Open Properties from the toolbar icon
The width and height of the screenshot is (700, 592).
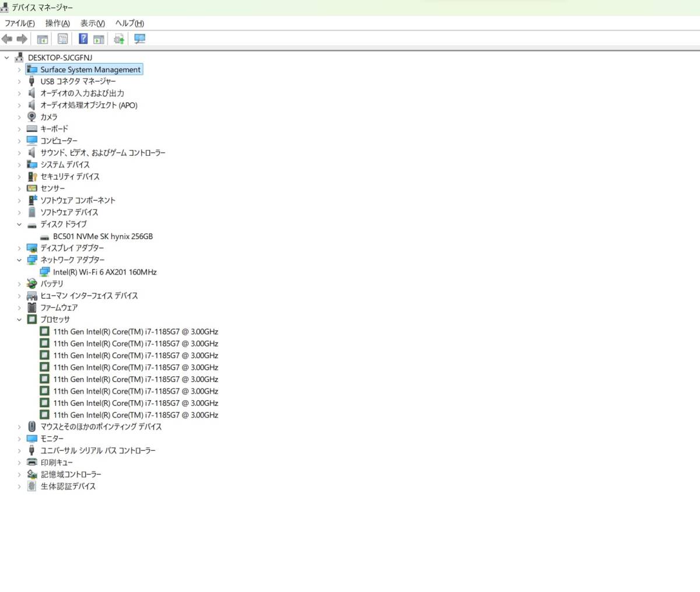(x=62, y=39)
